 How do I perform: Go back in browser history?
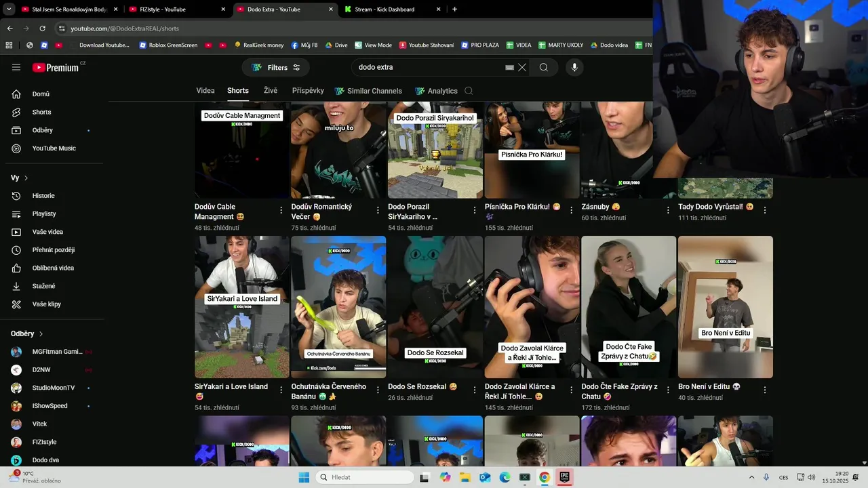coord(9,28)
